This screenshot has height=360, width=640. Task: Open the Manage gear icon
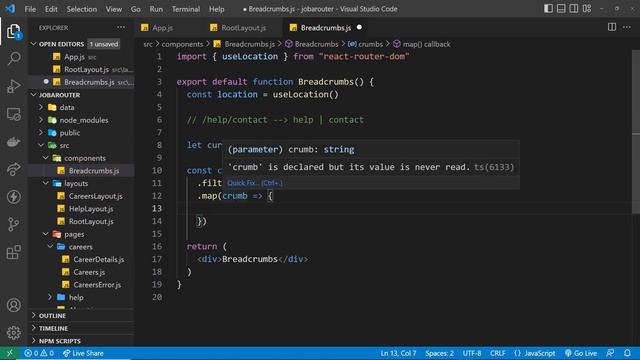click(x=13, y=333)
